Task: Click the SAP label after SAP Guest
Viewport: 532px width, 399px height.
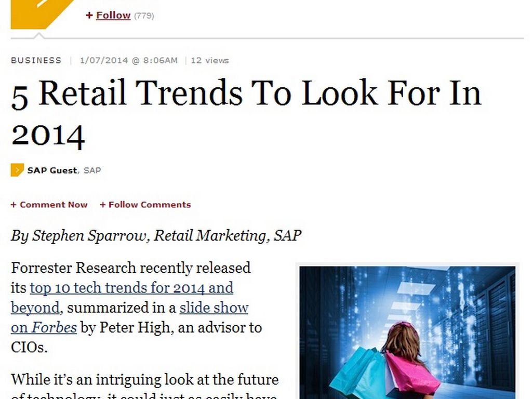Action: 92,170
